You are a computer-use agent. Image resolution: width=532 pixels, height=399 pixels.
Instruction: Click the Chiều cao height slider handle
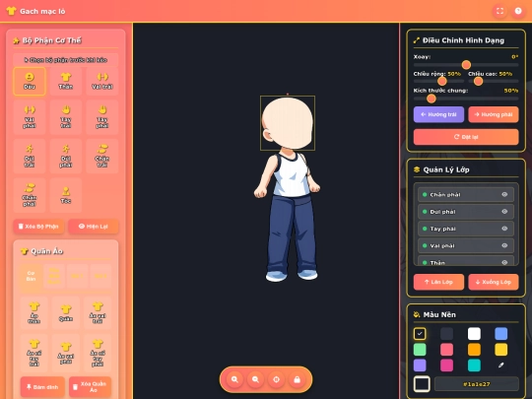point(478,81)
